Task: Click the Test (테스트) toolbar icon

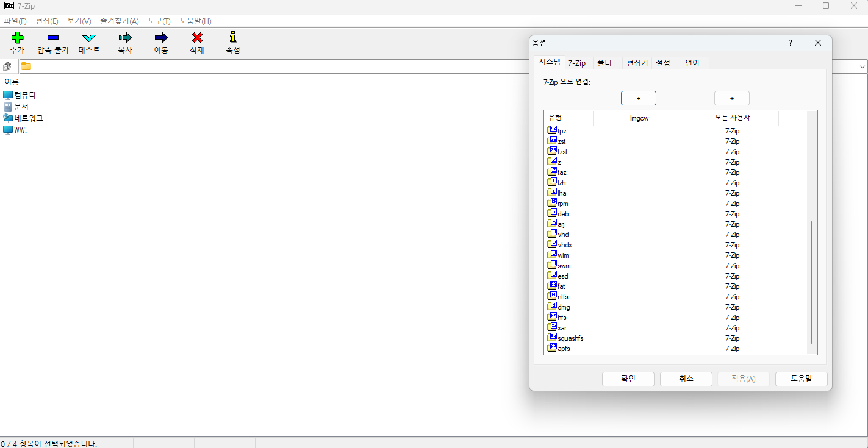Action: point(89,38)
